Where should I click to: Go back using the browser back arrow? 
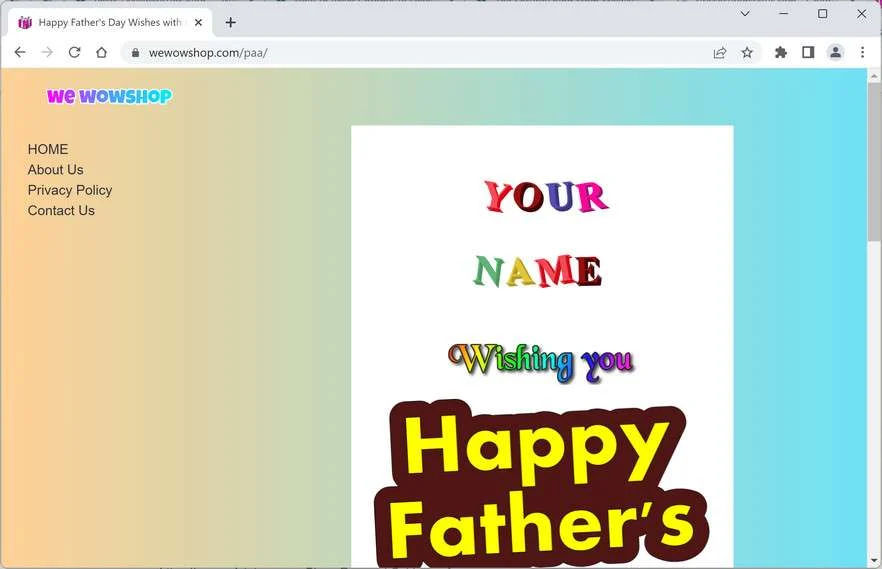pyautogui.click(x=20, y=52)
